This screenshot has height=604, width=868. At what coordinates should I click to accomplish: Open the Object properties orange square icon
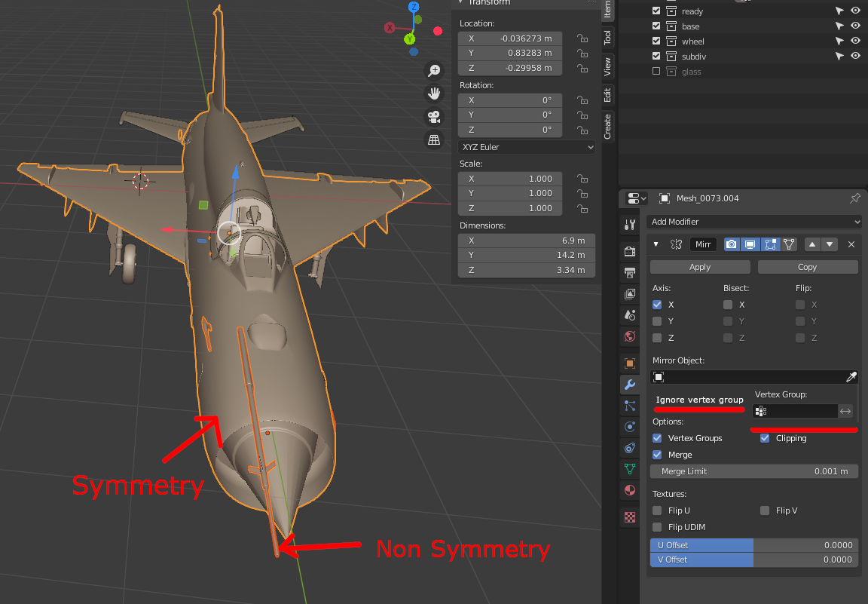click(630, 363)
